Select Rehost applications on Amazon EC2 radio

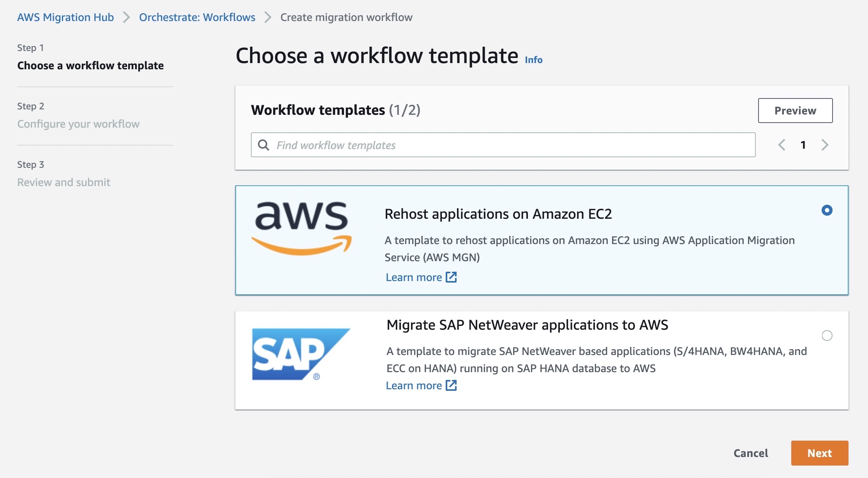(827, 210)
